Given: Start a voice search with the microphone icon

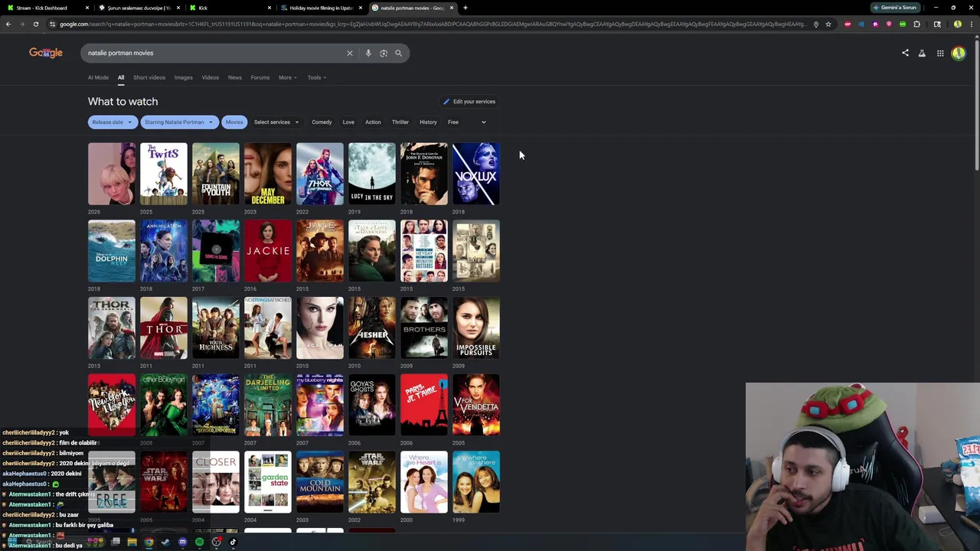Looking at the screenshot, I should (368, 53).
